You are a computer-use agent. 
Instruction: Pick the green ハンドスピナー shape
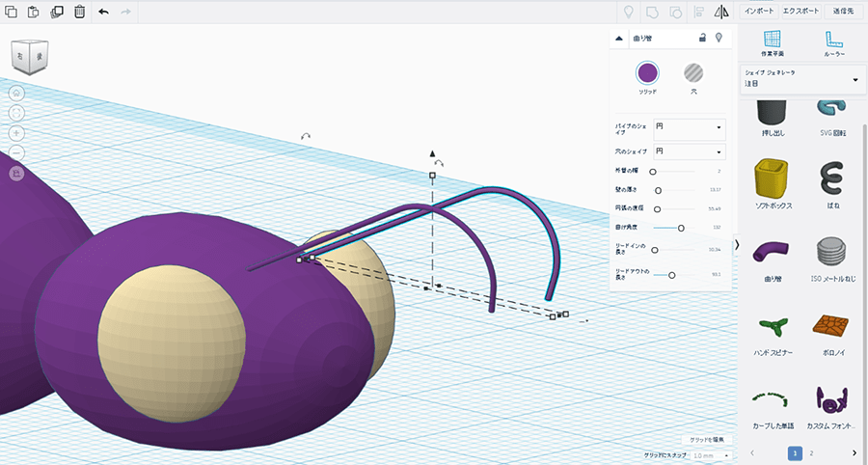[773, 335]
